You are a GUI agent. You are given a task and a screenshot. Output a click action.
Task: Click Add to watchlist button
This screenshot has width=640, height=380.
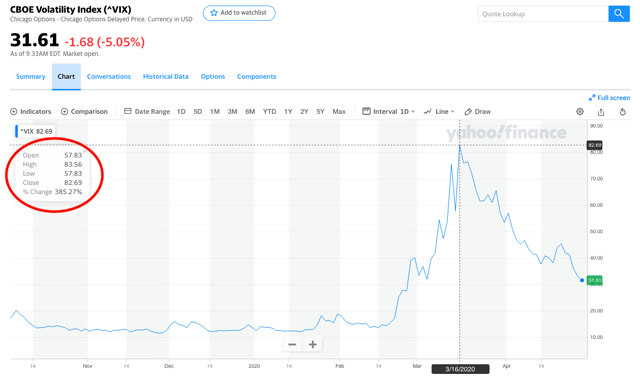coord(239,13)
